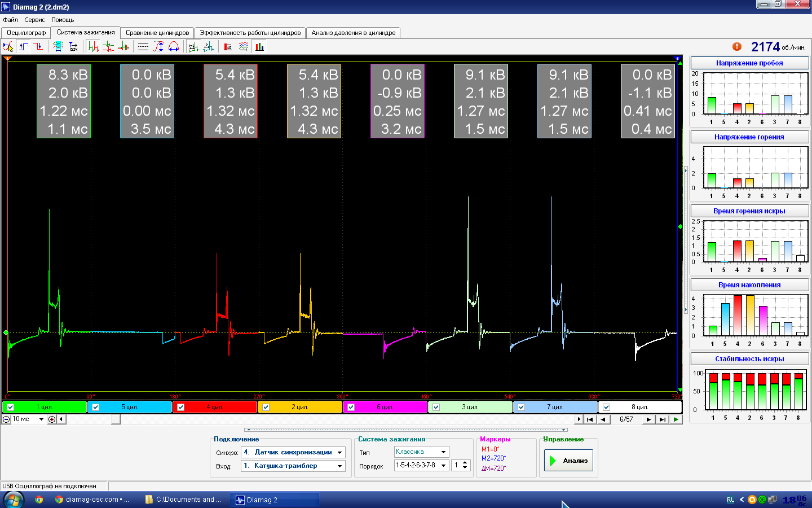812x508 pixels.
Task: Click the Стабильность искры header button
Action: point(749,359)
